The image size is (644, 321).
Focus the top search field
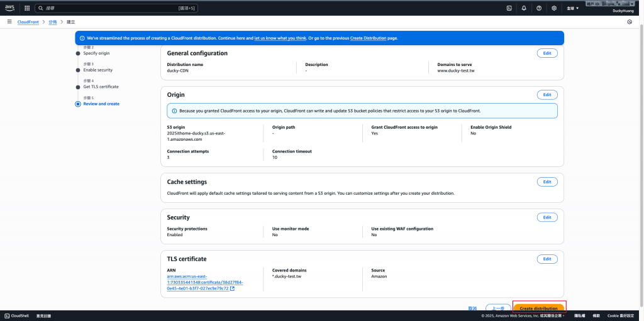[116, 8]
